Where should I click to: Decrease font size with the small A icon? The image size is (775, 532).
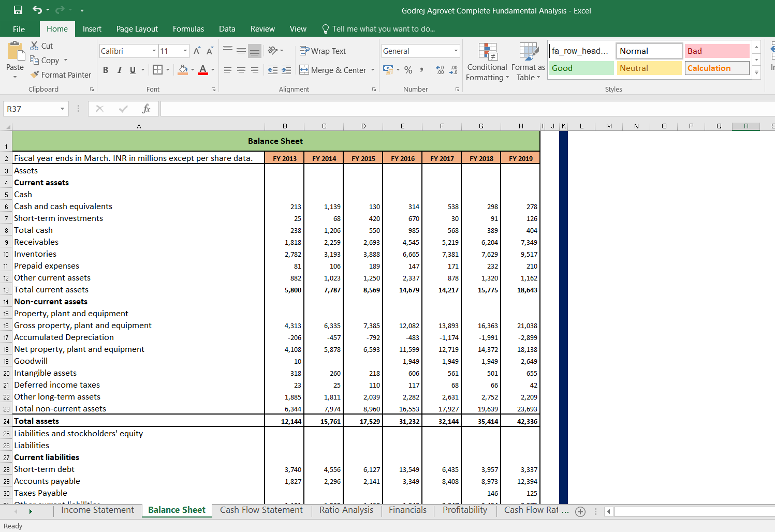210,51
